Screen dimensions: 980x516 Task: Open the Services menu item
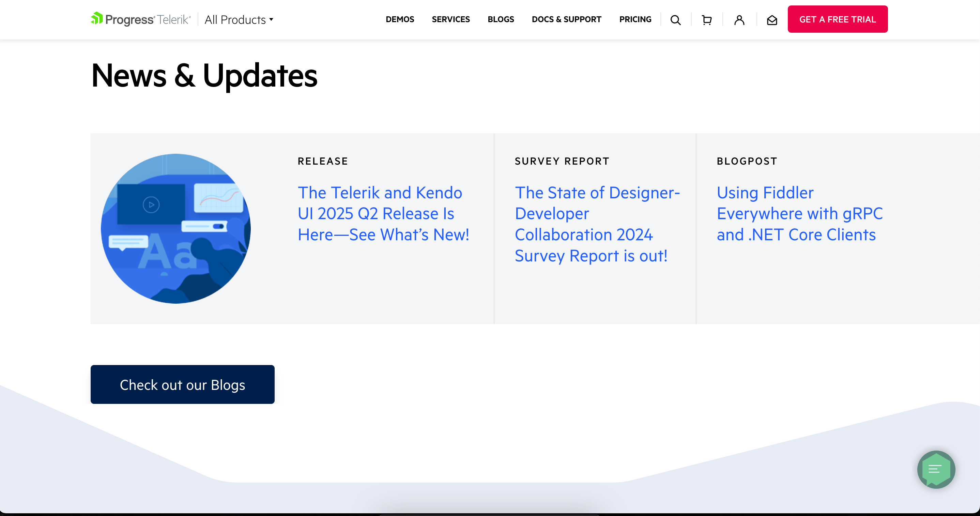(x=451, y=19)
